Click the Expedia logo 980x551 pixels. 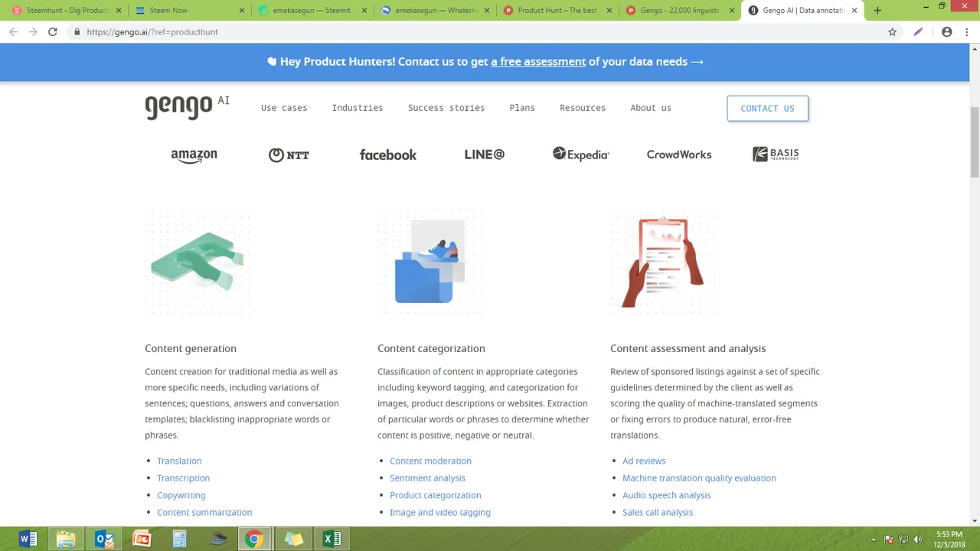[581, 154]
